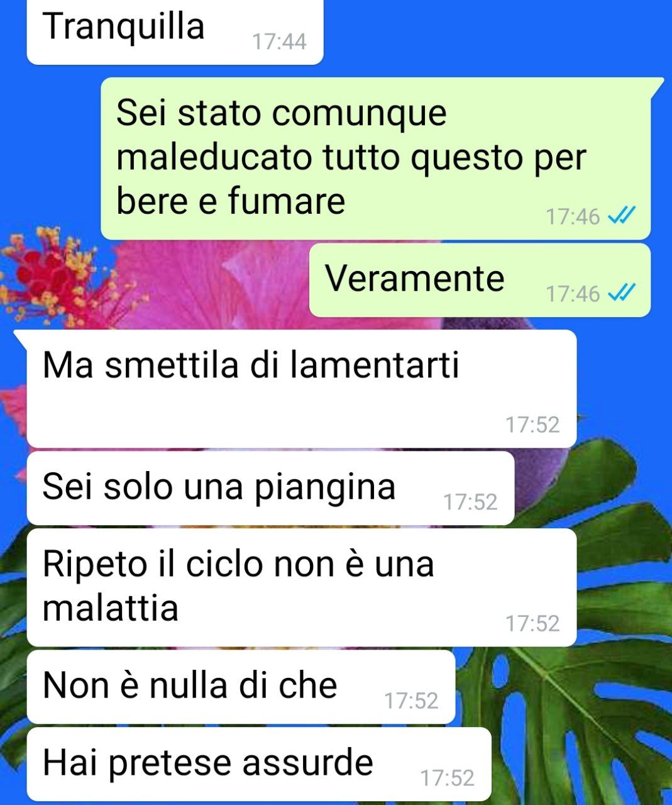The image size is (672, 805).
Task: Tap the word 'maleducato' in the green bubble
Action: point(214,157)
